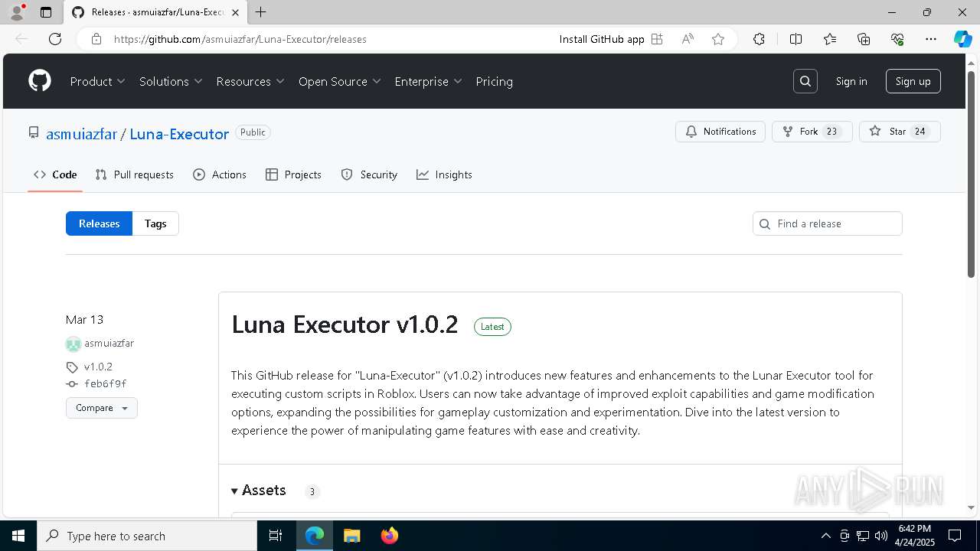Open the Compare dropdown
Viewport: 980px width, 551px height.
coord(102,408)
